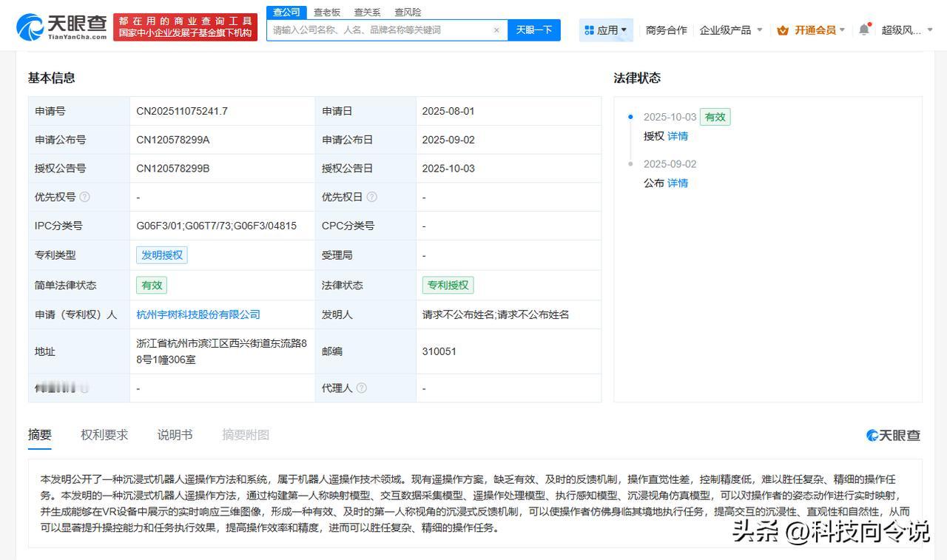This screenshot has width=947, height=560.
Task: Click the IPC分类号 label
Action: tap(58, 226)
